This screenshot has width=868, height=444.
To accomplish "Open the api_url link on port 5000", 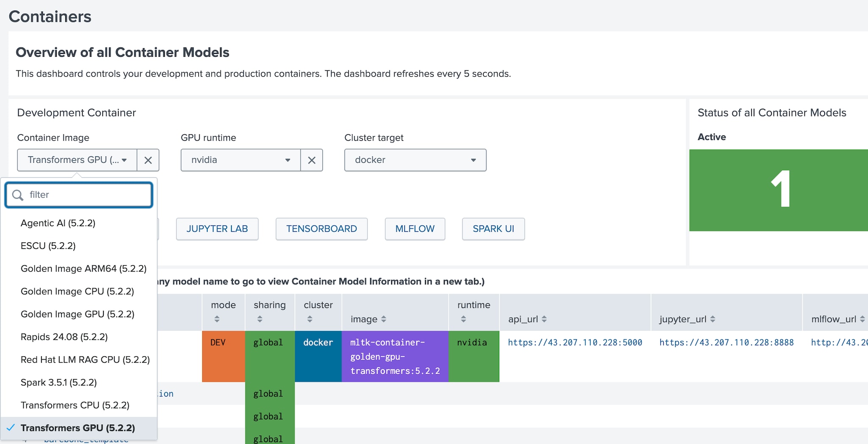I will [x=575, y=342].
